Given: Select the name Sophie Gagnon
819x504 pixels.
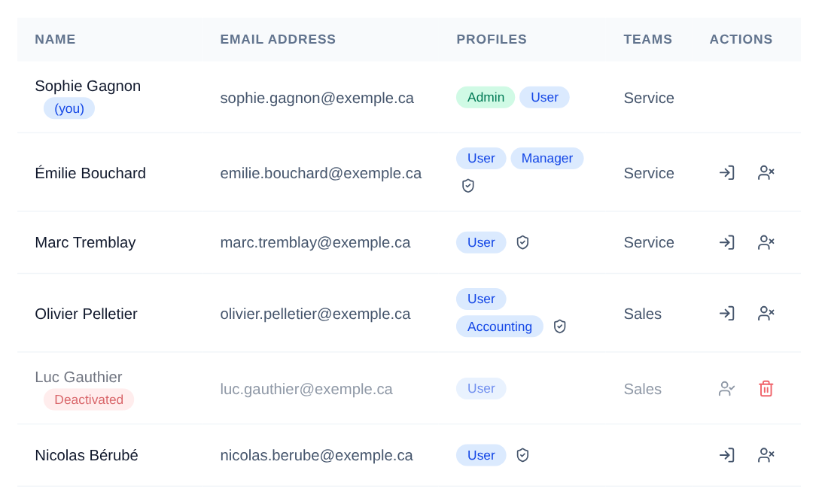Looking at the screenshot, I should pyautogui.click(x=88, y=86).
